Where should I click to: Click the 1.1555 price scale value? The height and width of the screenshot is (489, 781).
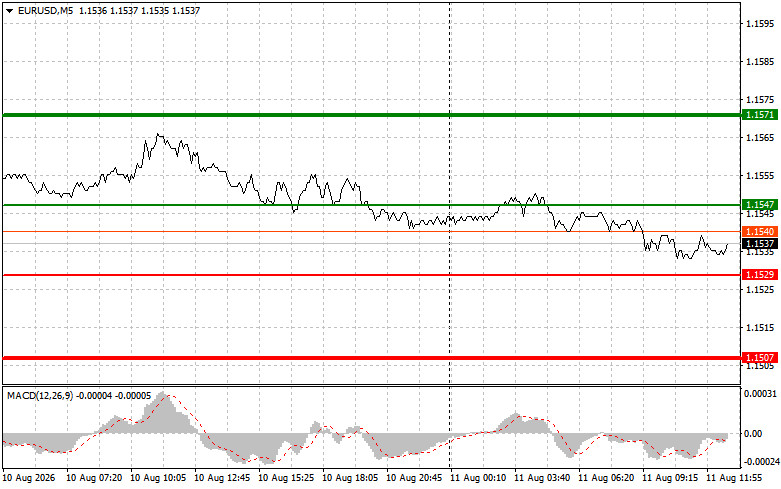point(760,176)
